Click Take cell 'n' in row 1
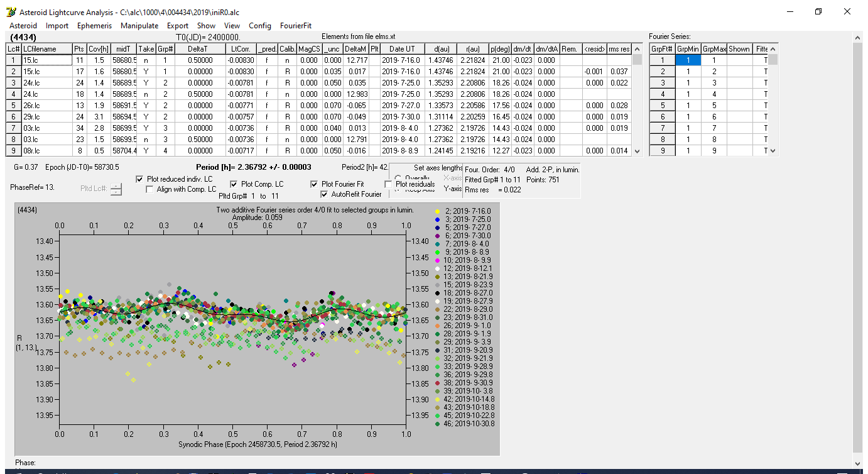Viewport: 868px width, 474px height. [x=146, y=60]
